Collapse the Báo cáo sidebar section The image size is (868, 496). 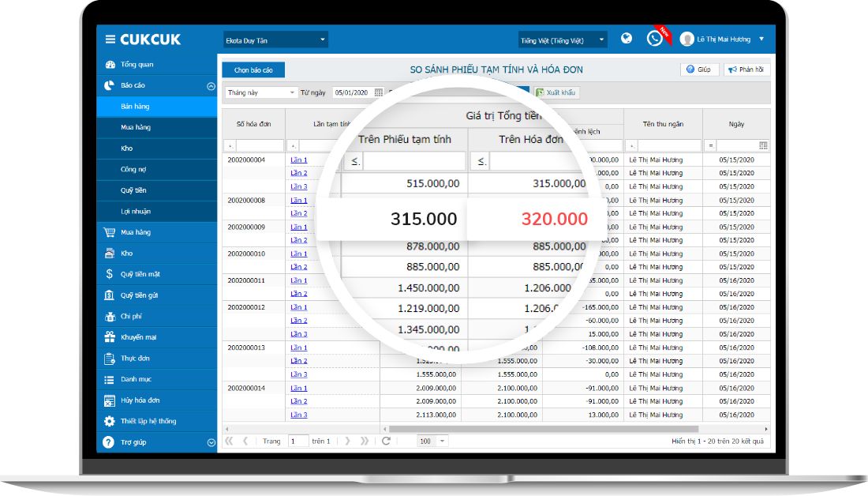[211, 86]
